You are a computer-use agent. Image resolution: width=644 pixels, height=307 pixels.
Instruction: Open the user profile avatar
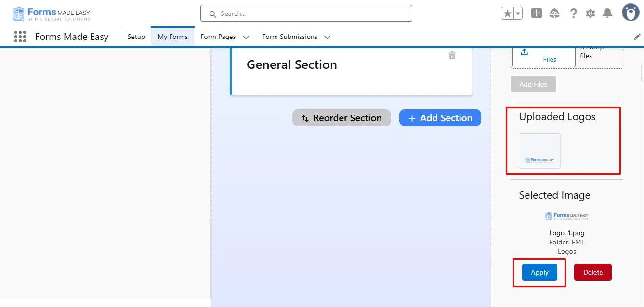point(631,13)
